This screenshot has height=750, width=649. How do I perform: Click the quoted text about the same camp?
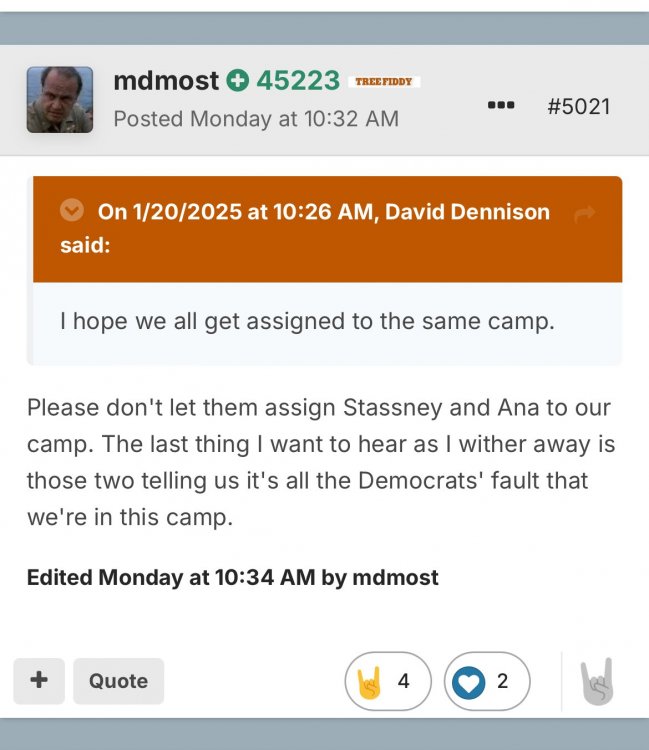[307, 322]
